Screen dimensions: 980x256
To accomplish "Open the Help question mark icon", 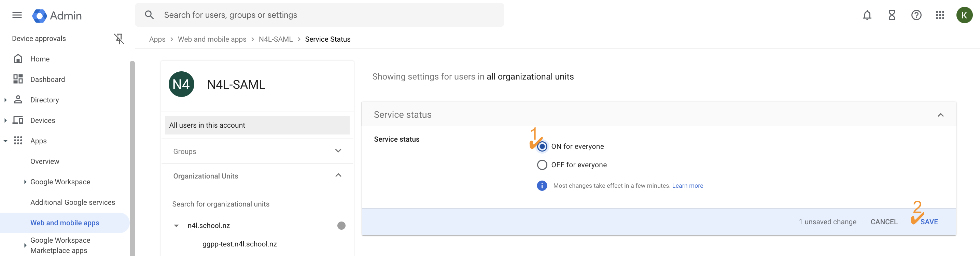I will click(916, 15).
